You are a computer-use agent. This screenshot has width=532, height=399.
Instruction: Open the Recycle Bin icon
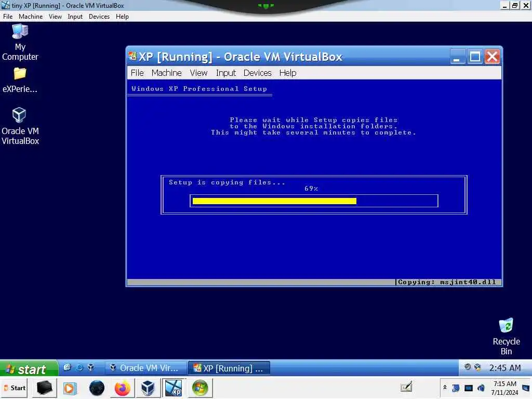506,336
